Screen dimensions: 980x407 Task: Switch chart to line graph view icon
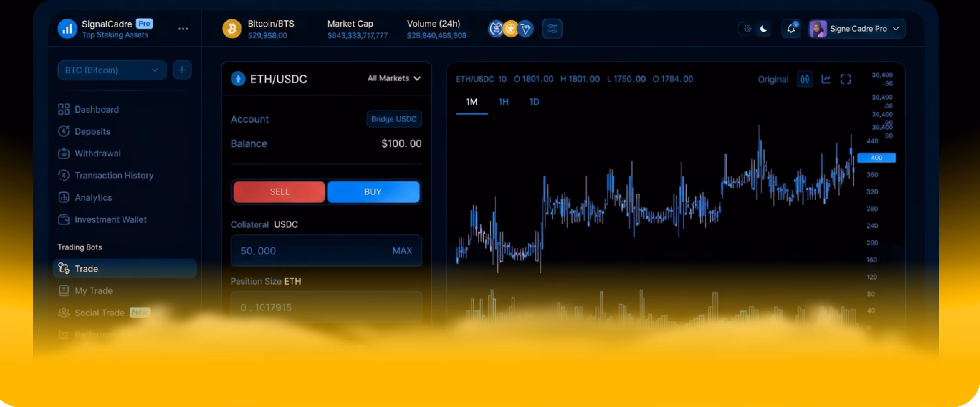click(x=826, y=79)
